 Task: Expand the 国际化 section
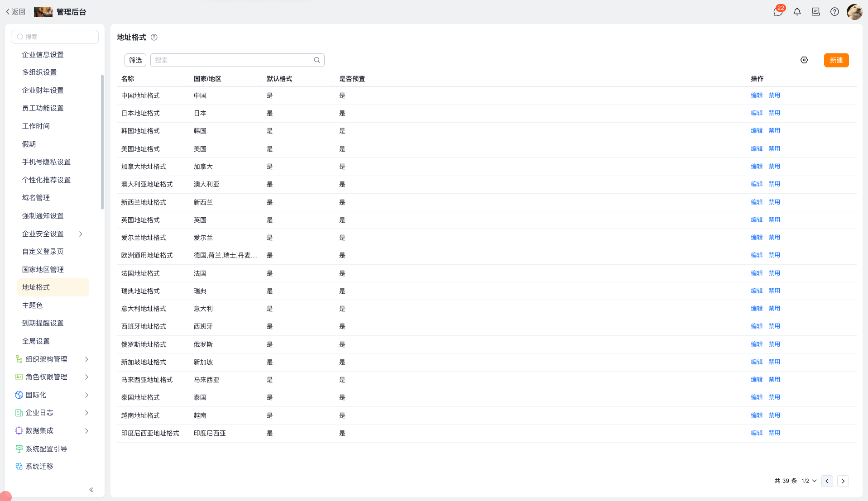click(x=52, y=395)
